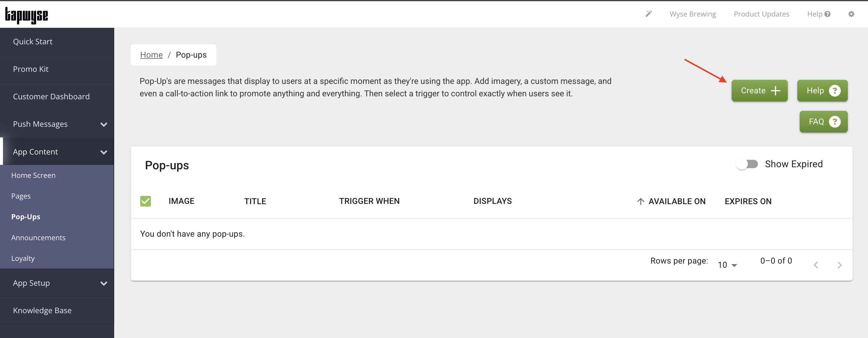
Task: Click the question mark icon beside header Help
Action: (x=827, y=14)
